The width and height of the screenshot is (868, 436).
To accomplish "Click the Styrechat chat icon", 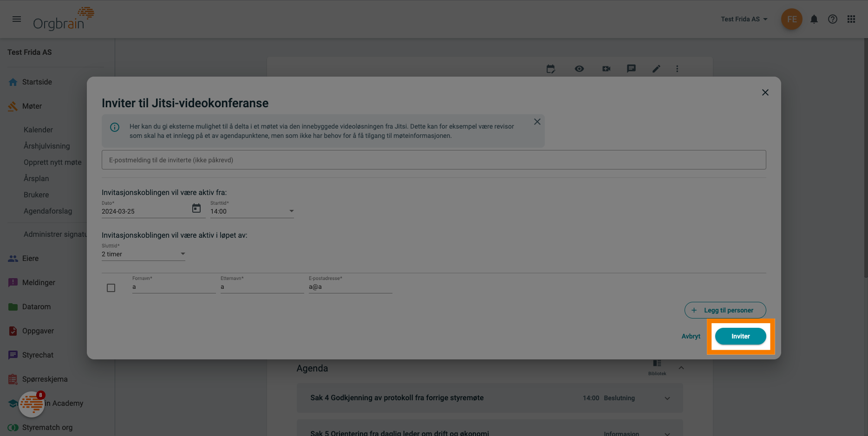I will [13, 355].
